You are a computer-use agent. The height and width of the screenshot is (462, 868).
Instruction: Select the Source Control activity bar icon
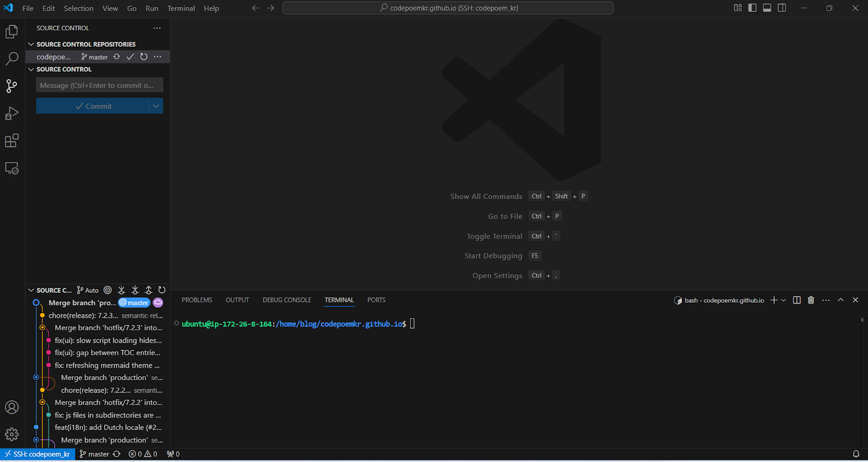[x=12, y=86]
